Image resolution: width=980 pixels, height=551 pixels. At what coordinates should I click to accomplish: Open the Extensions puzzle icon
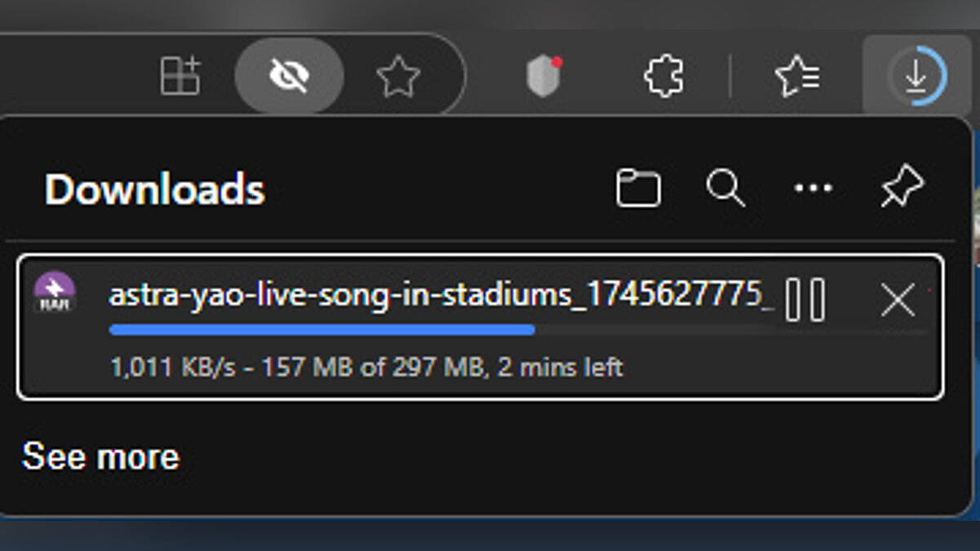[664, 78]
